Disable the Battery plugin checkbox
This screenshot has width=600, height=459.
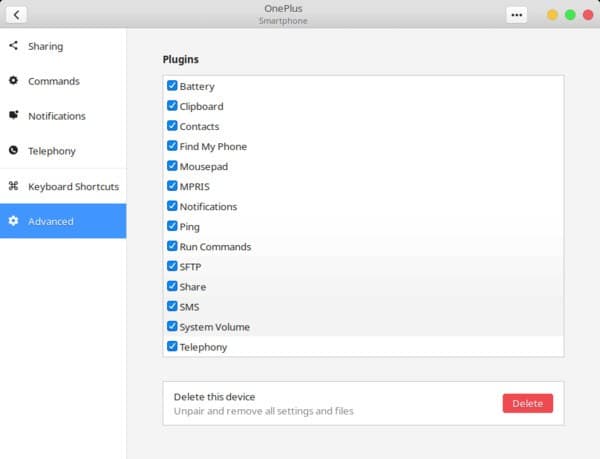click(x=172, y=85)
